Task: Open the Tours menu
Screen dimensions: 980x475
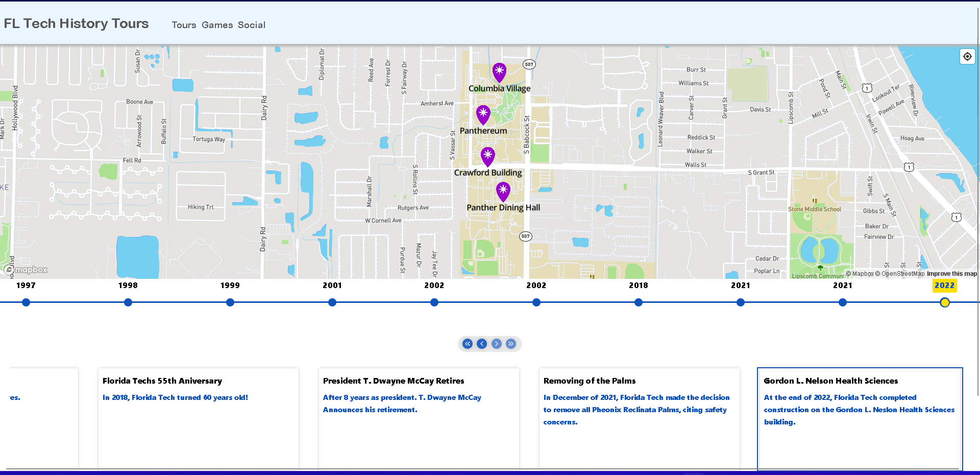Action: click(184, 25)
